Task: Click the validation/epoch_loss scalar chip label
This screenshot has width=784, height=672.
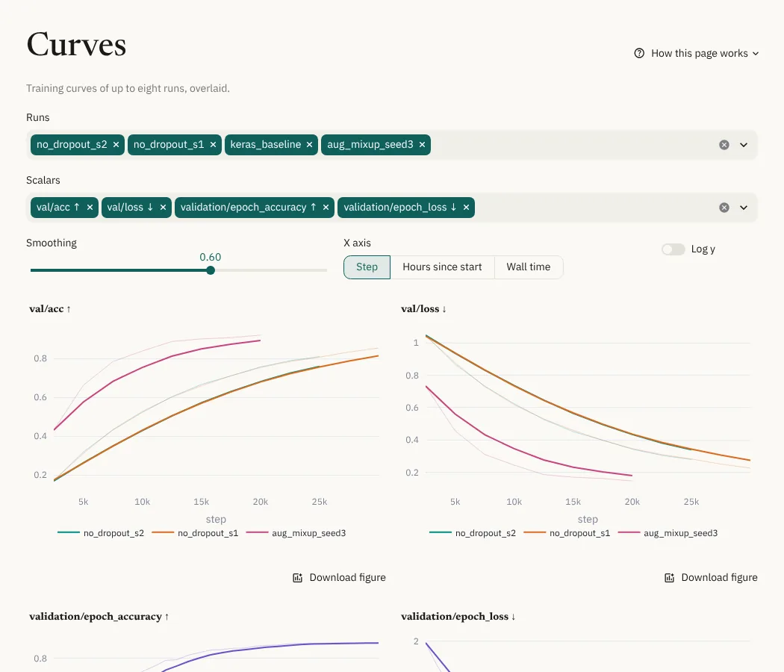Action: click(x=399, y=208)
